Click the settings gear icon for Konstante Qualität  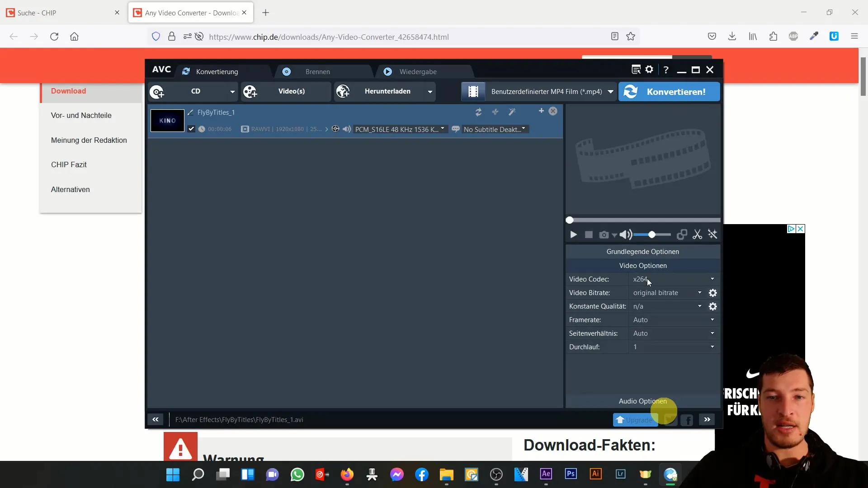click(713, 306)
